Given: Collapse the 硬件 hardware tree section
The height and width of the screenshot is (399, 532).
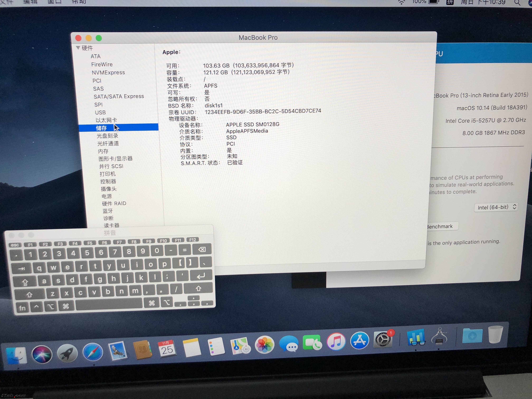Looking at the screenshot, I should (78, 48).
